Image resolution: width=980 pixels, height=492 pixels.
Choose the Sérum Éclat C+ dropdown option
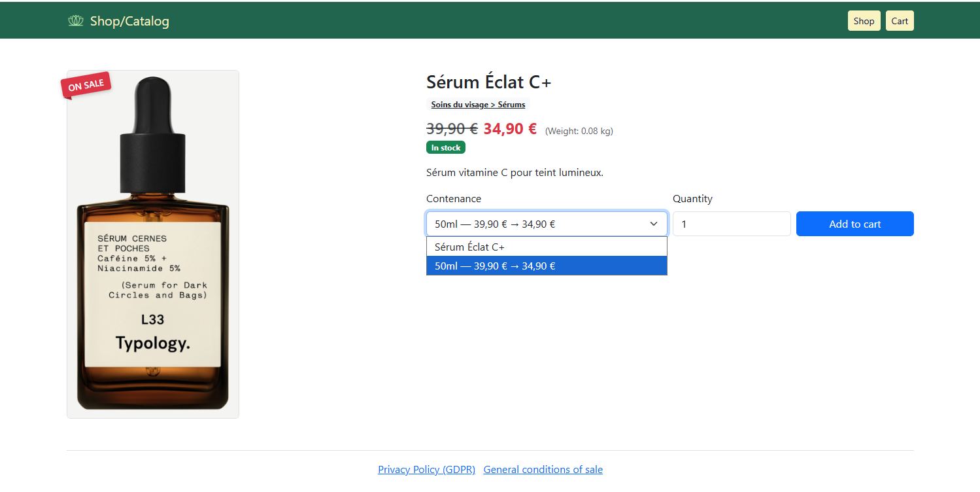547,247
